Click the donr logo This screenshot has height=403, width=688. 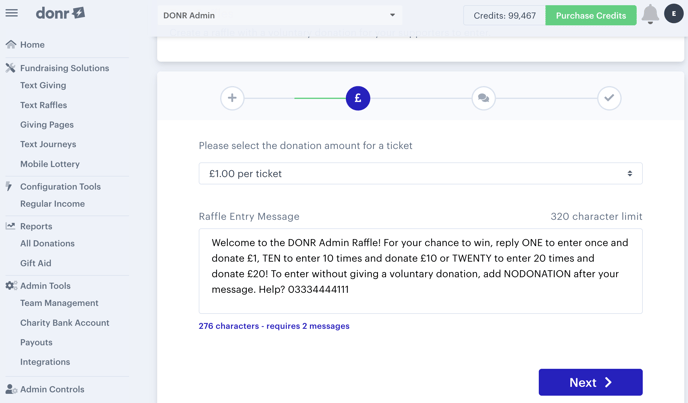[61, 13]
